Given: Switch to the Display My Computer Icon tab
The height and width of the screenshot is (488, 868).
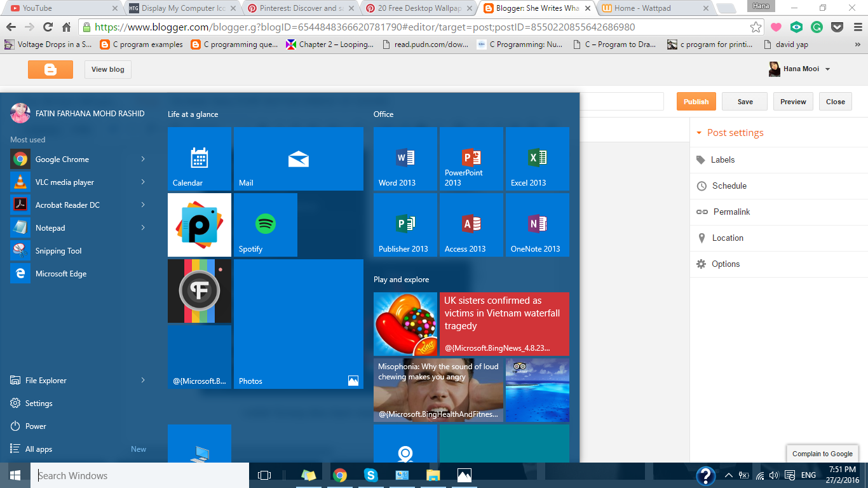Looking at the screenshot, I should coord(182,8).
